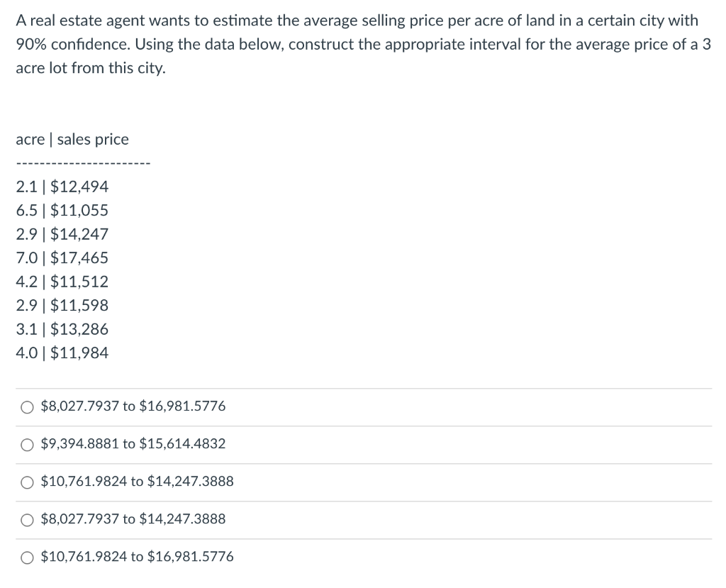This screenshot has height=588, width=726.
Task: Click data row 6.5 | $11,055
Action: click(62, 211)
